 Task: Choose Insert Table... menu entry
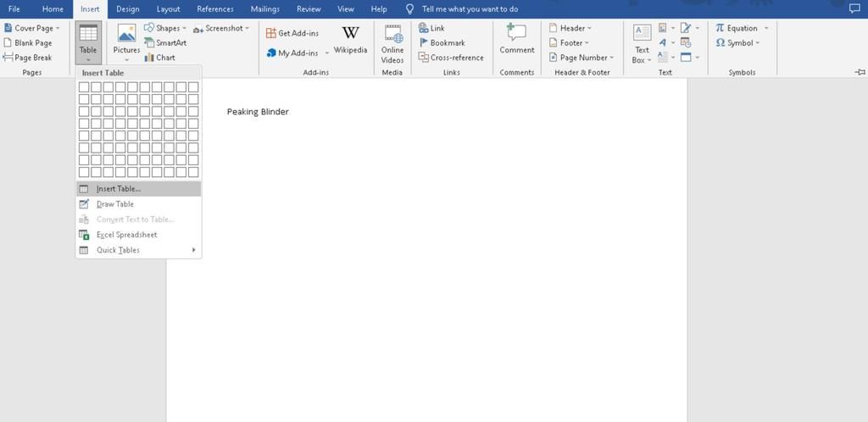pos(138,189)
